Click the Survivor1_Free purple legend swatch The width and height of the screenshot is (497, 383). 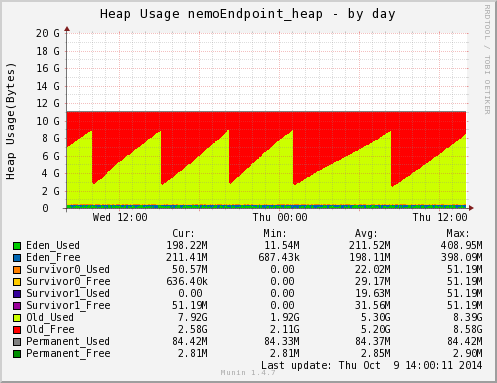pyautogui.click(x=17, y=306)
